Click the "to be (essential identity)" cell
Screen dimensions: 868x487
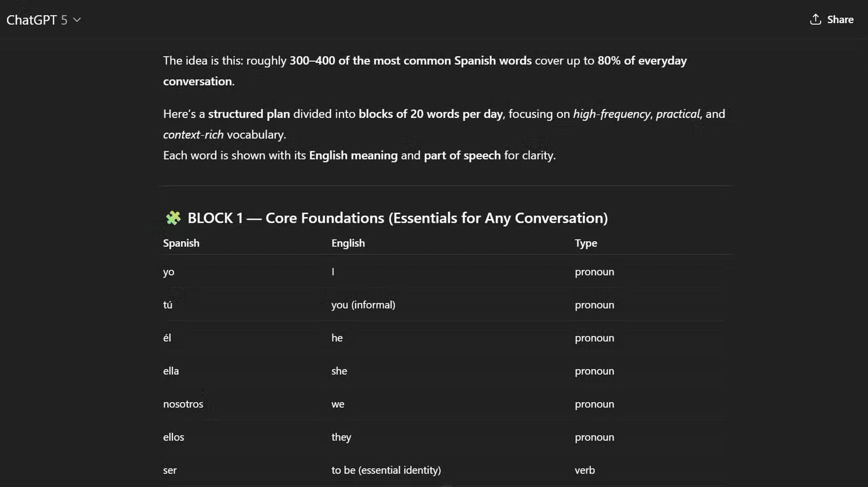tap(386, 470)
